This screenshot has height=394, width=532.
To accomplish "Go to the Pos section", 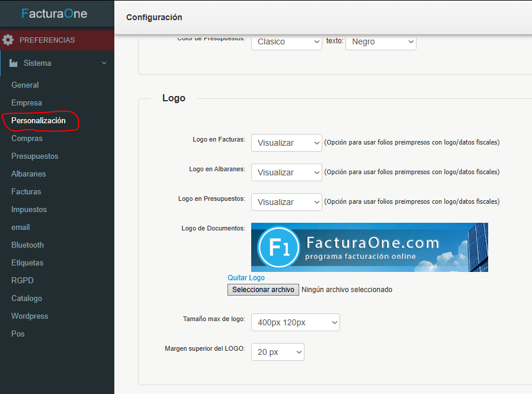I will (x=18, y=334).
